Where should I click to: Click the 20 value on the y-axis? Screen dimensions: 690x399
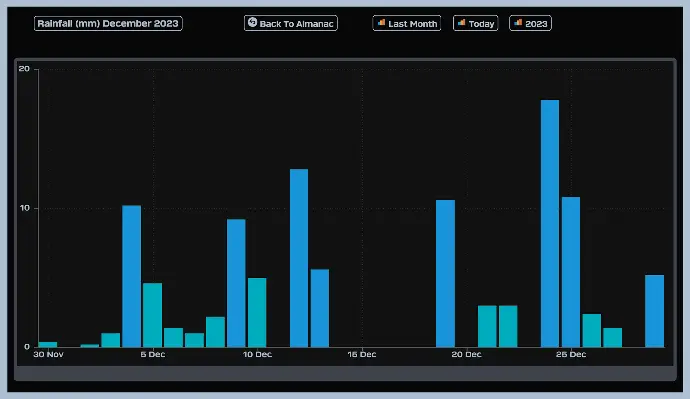[24, 69]
